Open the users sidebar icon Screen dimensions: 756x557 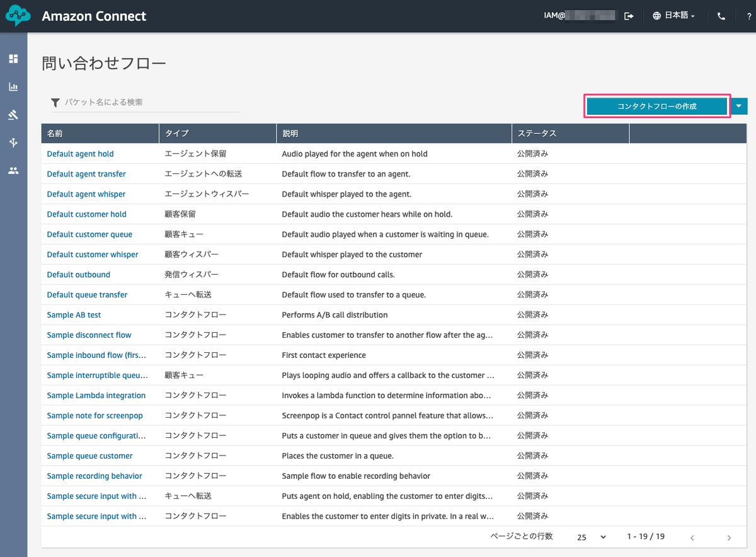13,171
